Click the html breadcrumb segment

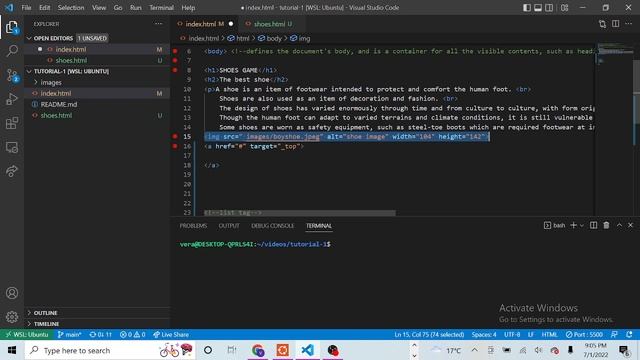click(x=238, y=38)
